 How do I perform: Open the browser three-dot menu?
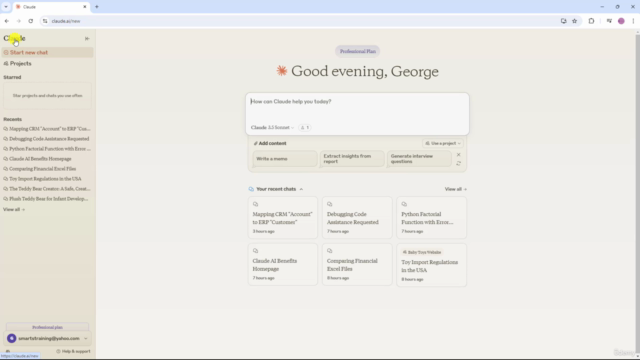point(633,21)
